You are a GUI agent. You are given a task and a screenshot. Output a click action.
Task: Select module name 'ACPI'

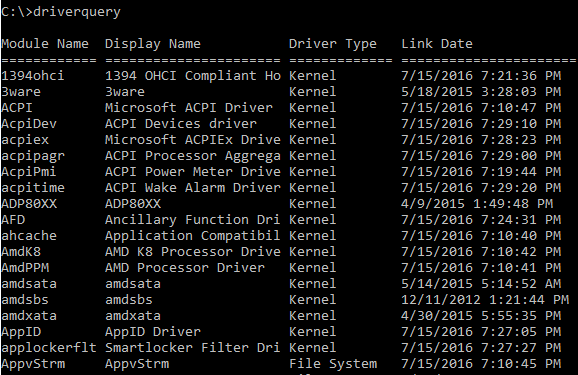tap(17, 108)
